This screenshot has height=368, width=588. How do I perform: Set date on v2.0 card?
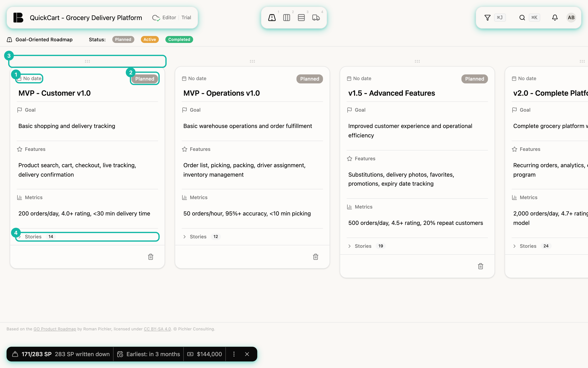tap(524, 79)
